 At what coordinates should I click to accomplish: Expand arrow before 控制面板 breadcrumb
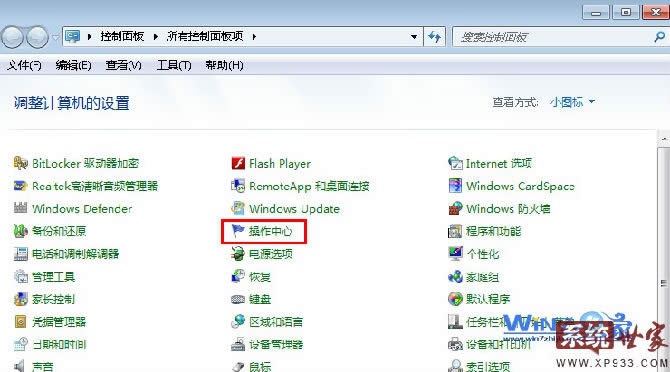89,37
